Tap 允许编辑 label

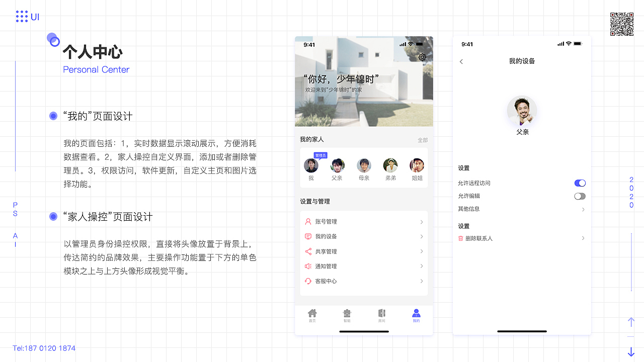[469, 196]
